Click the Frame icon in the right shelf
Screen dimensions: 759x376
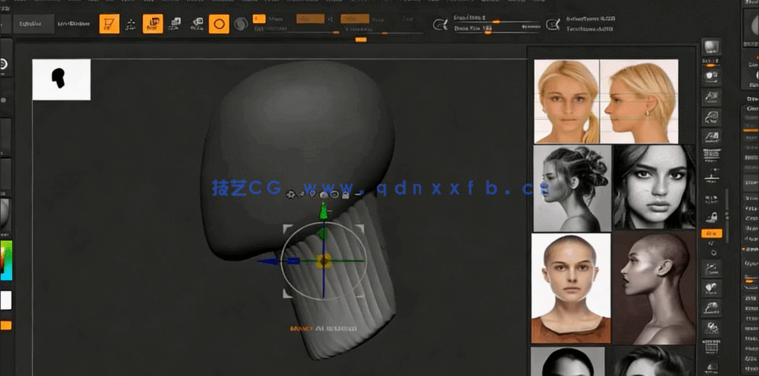[x=711, y=268]
